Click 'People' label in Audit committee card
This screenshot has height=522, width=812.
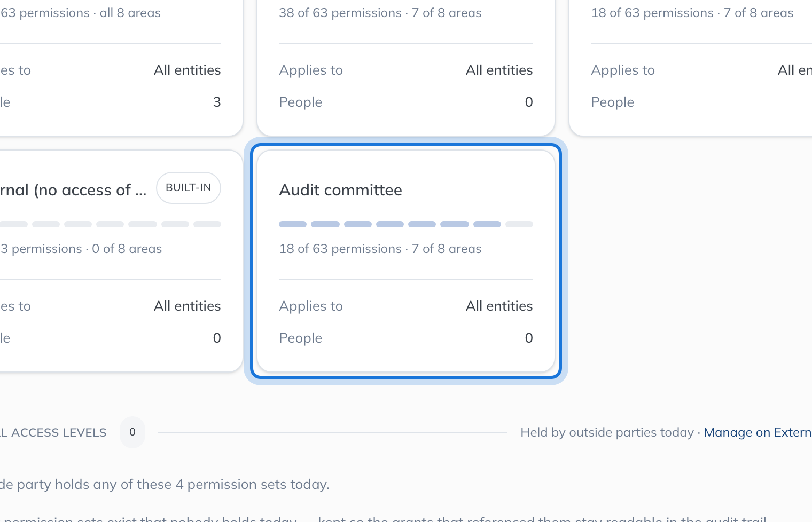[301, 338]
